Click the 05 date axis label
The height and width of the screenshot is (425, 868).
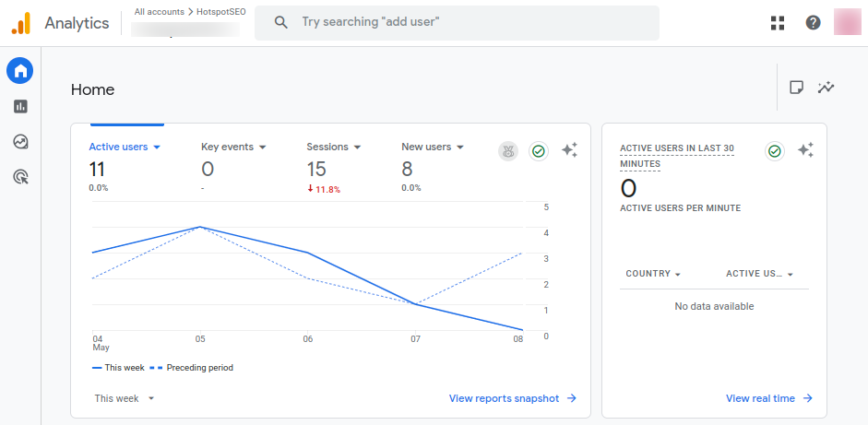point(200,338)
